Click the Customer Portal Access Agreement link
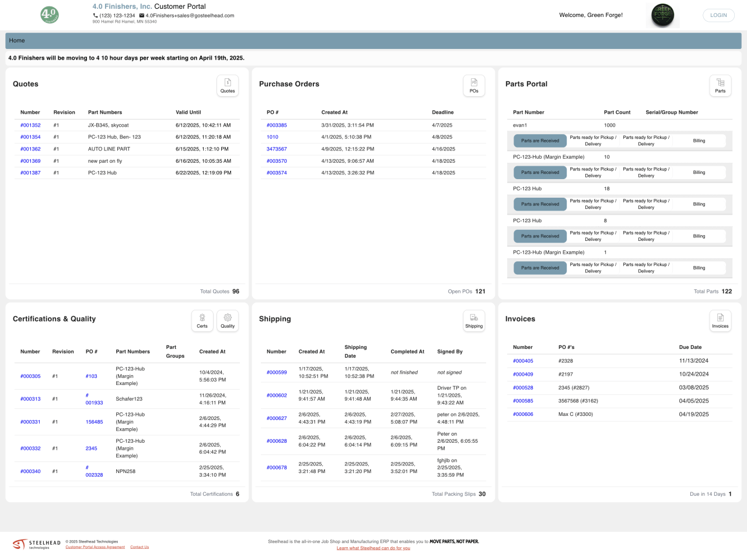The height and width of the screenshot is (560, 747). coord(95,547)
